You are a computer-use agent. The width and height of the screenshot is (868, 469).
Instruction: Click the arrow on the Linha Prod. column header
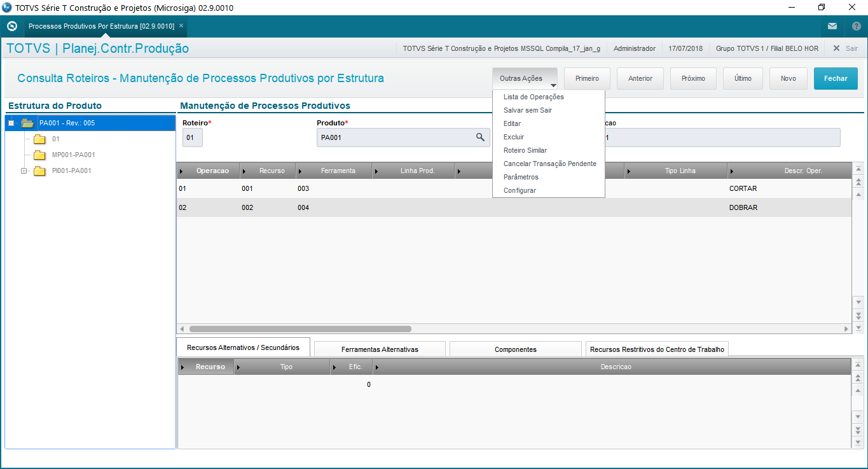coord(378,171)
